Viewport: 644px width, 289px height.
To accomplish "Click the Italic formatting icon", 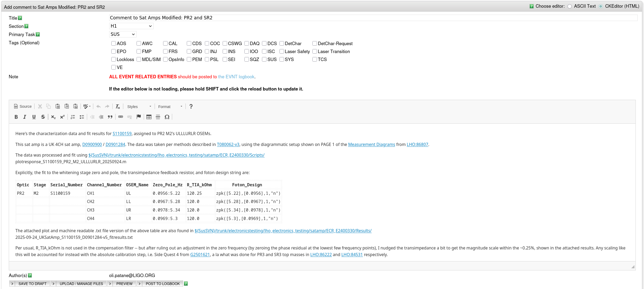I will [x=25, y=117].
